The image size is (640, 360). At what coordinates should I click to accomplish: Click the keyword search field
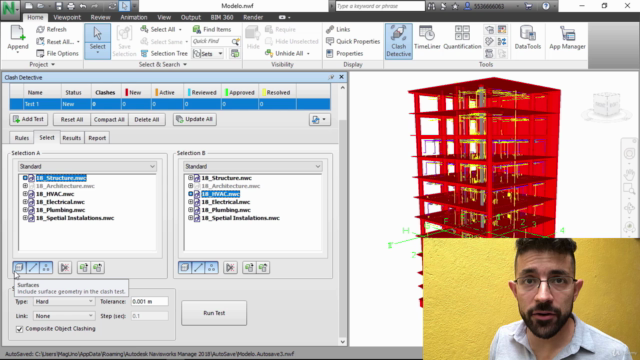[x=380, y=6]
